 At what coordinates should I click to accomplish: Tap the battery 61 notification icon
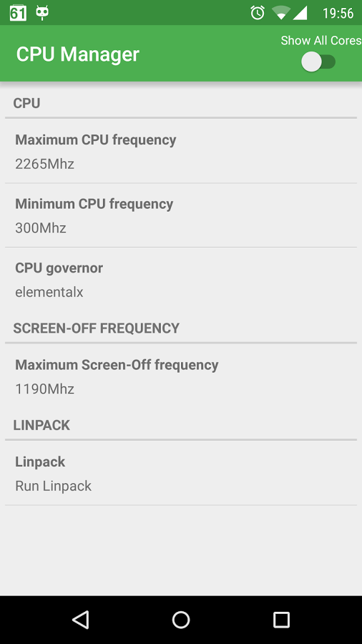[x=18, y=13]
